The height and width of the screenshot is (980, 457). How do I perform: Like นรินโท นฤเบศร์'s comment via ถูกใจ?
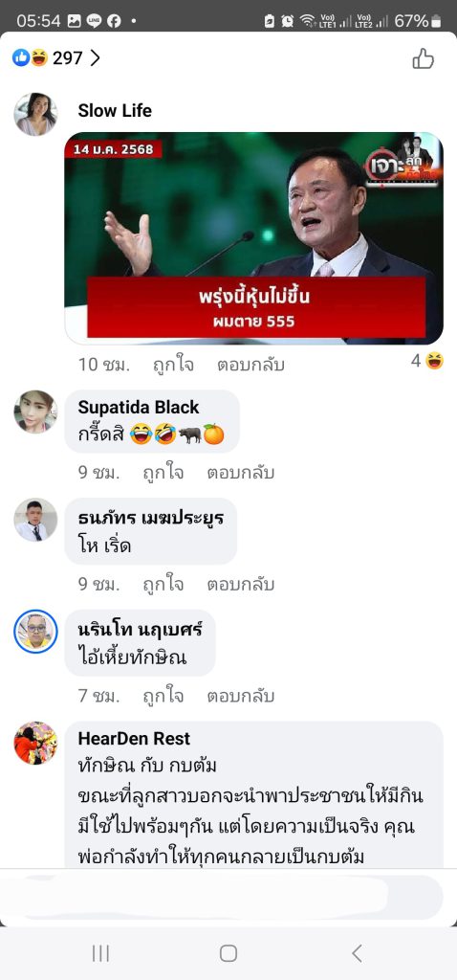pyautogui.click(x=163, y=696)
